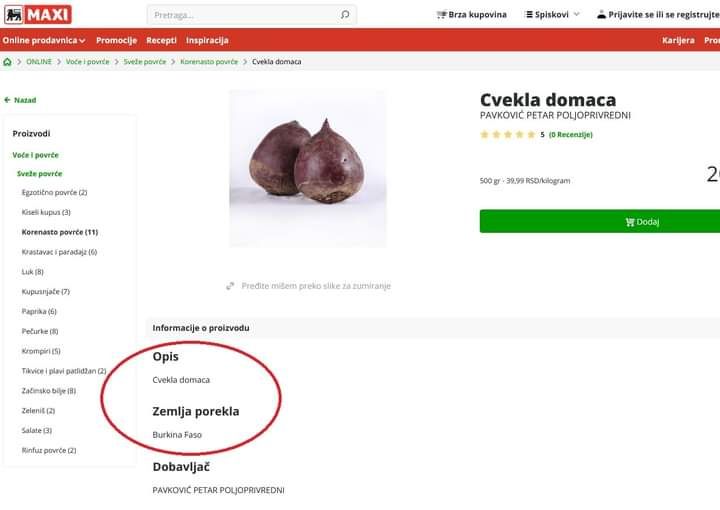
Task: Click the user profile icon
Action: point(601,14)
